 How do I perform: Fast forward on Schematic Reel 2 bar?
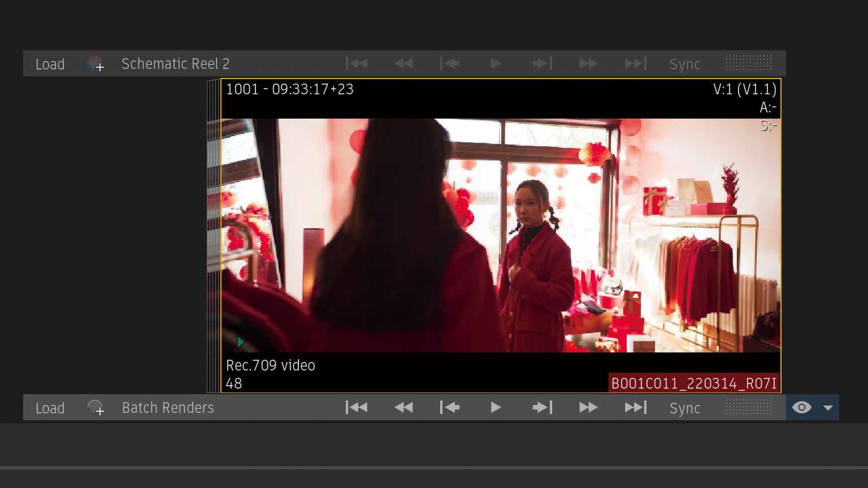(588, 63)
